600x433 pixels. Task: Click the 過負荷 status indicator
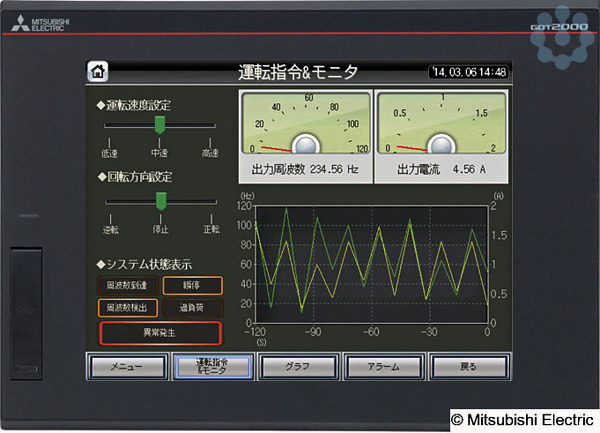pyautogui.click(x=192, y=309)
